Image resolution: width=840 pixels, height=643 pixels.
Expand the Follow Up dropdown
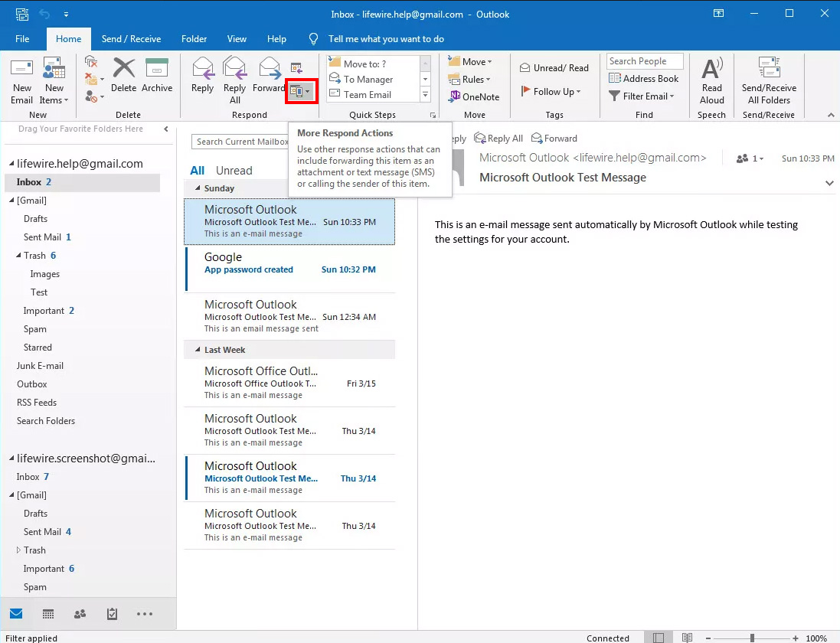(551, 91)
